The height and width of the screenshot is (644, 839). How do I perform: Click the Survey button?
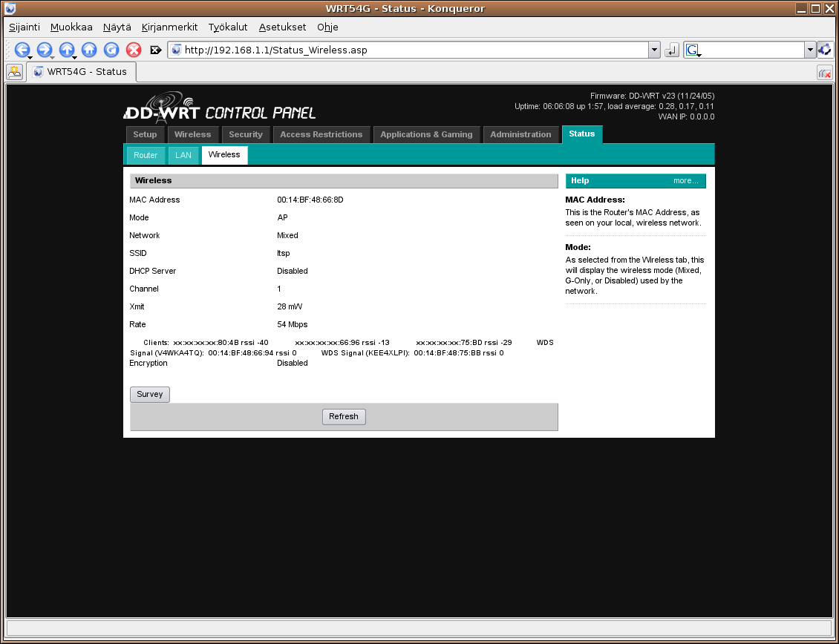coord(150,395)
